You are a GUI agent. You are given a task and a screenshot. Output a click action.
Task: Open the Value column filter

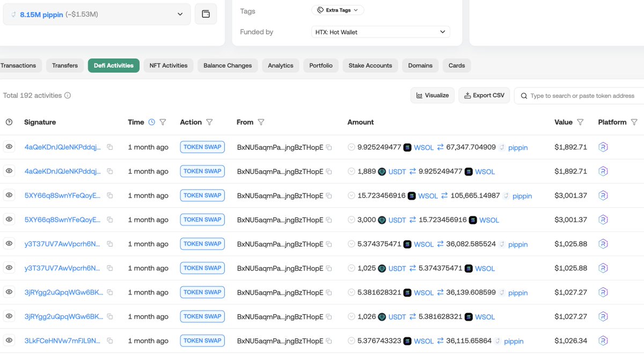580,122
